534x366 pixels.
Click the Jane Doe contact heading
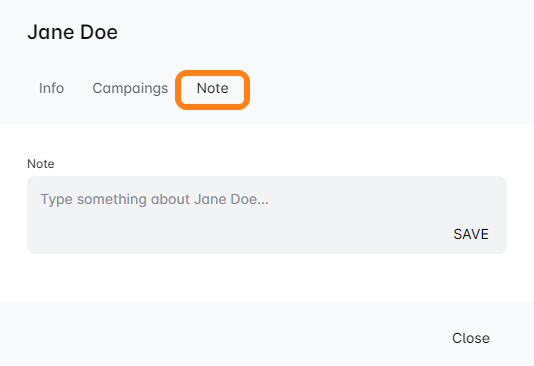click(x=73, y=32)
